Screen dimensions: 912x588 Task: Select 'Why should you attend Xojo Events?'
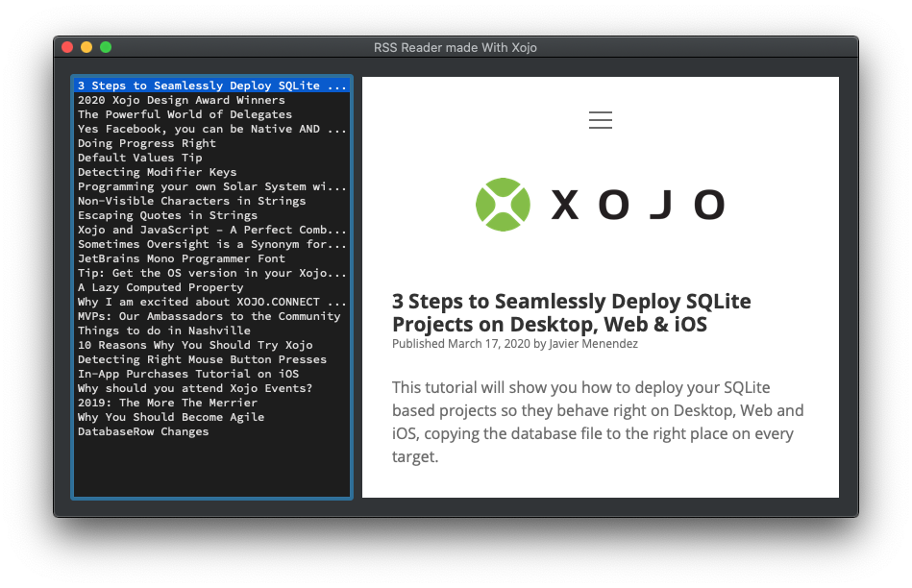(x=212, y=388)
